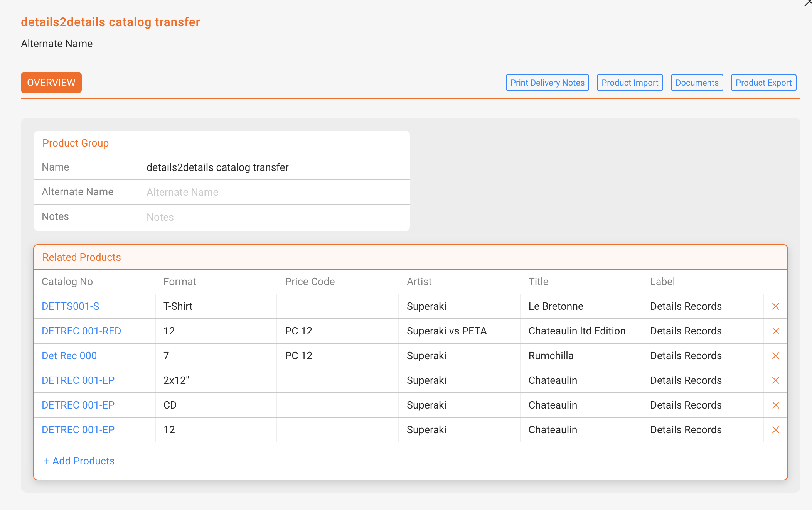The height and width of the screenshot is (510, 812).
Task: Click + Add Products link
Action: (x=79, y=461)
